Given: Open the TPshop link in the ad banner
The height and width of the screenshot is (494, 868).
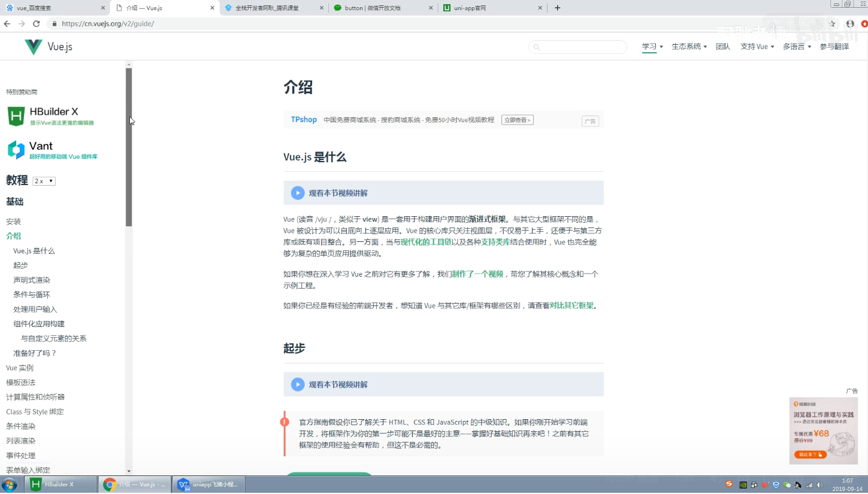Looking at the screenshot, I should click(x=304, y=119).
